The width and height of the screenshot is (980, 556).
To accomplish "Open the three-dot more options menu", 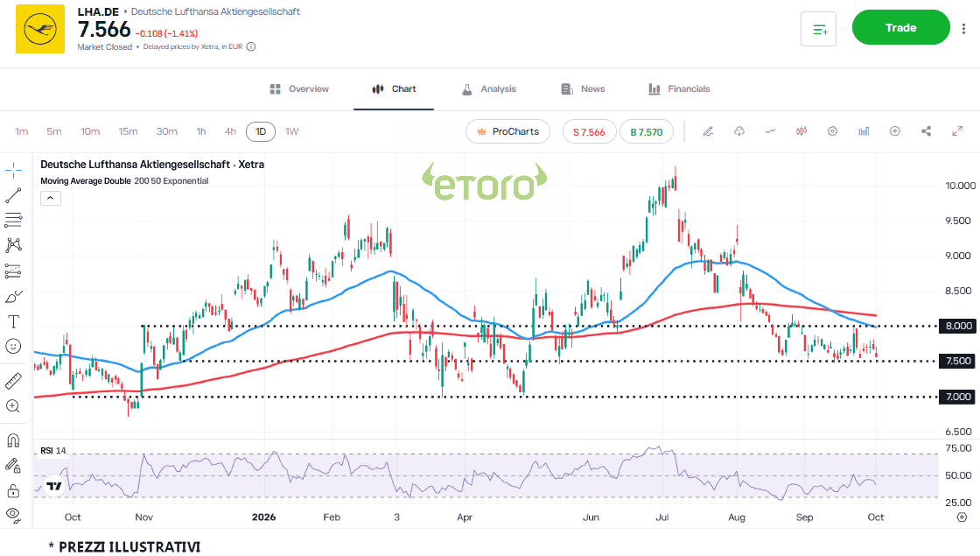I will click(x=963, y=28).
